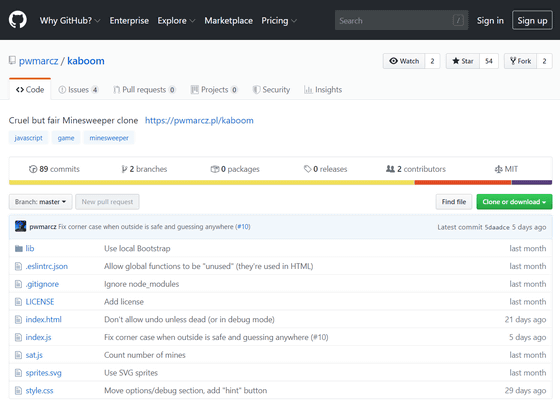Click the file icon next to sat.js
560x407 pixels.
click(18, 355)
